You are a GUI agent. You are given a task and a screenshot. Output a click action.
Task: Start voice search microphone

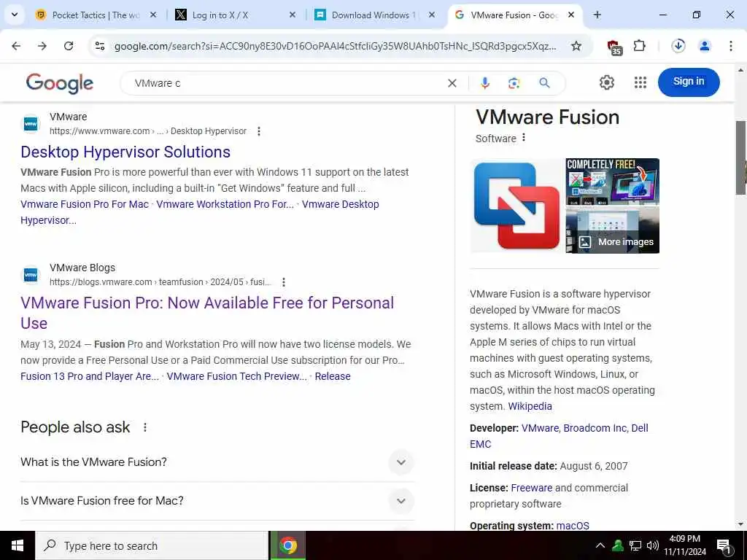[485, 83]
